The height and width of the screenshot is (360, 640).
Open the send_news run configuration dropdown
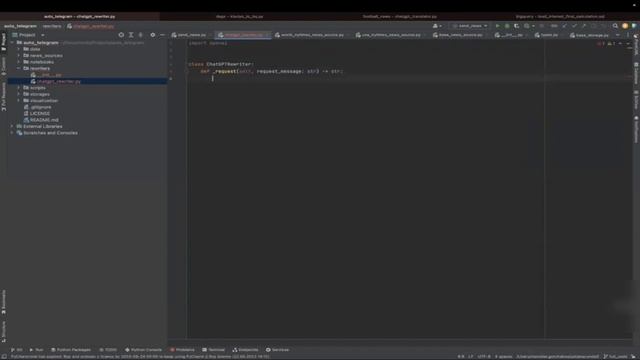coord(470,26)
